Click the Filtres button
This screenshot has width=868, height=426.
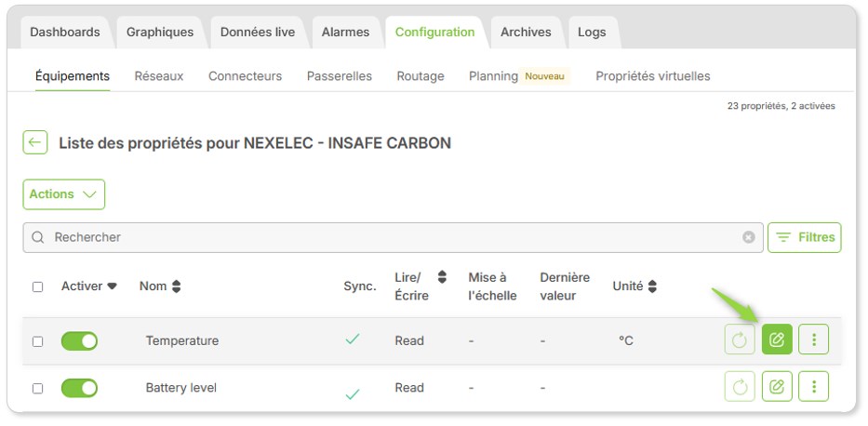pos(805,237)
